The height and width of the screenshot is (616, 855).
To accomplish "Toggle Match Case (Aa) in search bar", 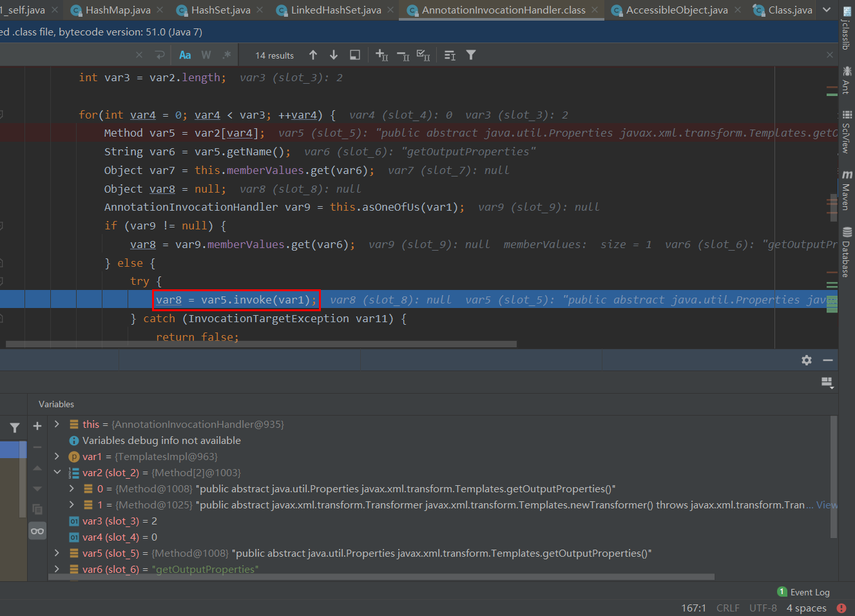I will (x=185, y=55).
